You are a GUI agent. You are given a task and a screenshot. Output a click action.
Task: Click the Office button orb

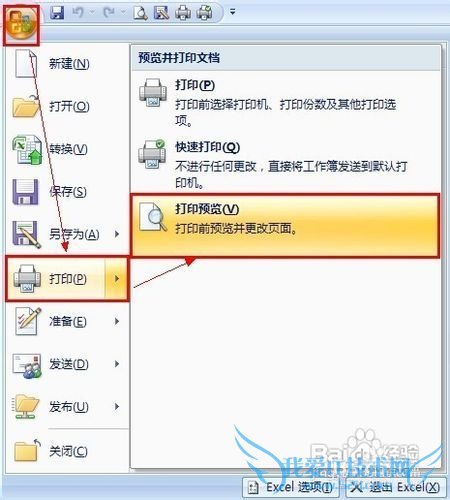[x=21, y=24]
